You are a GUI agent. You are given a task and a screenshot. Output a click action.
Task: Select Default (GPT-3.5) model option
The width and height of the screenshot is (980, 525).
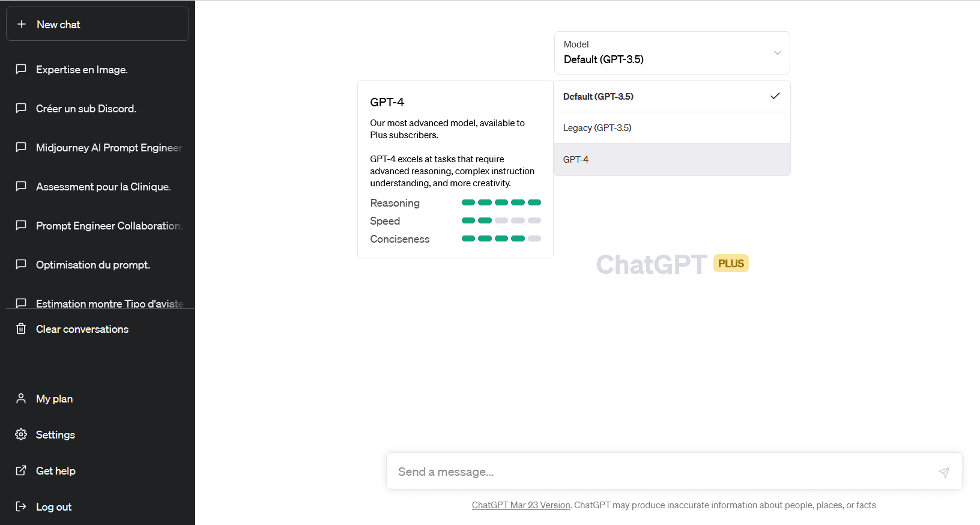click(x=672, y=96)
